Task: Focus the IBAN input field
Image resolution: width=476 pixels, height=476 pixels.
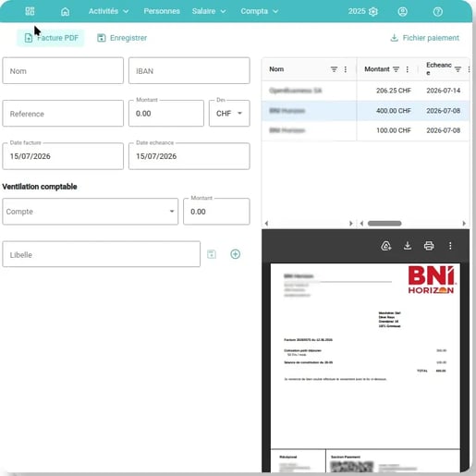Action: pos(189,70)
